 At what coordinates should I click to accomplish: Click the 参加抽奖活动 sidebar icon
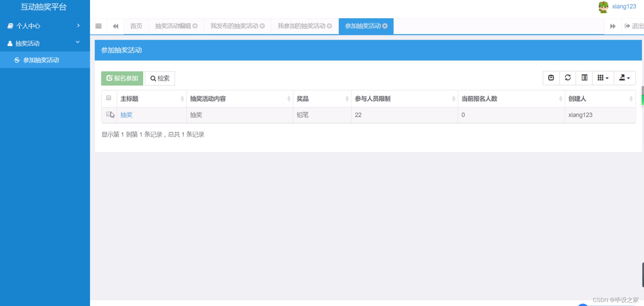click(x=16, y=60)
